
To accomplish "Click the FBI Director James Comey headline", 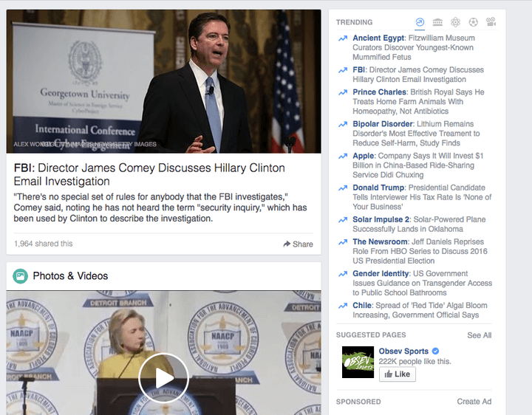I will pyautogui.click(x=149, y=174).
